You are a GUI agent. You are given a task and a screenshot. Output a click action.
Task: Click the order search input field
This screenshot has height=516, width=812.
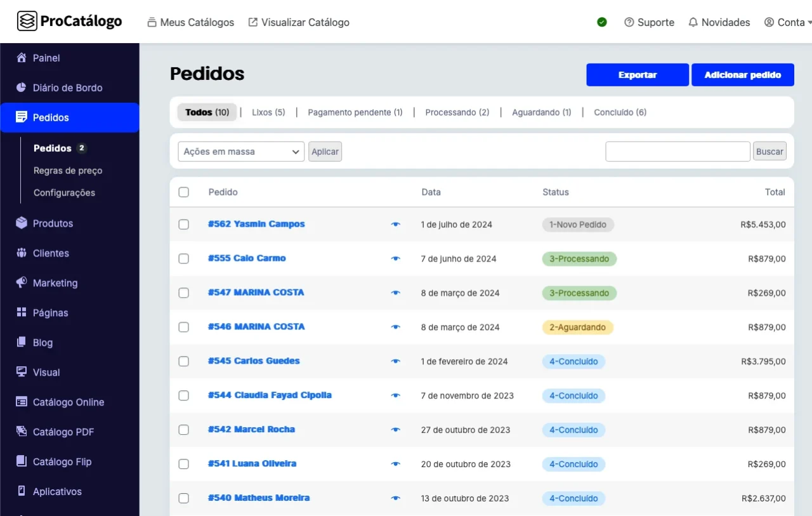coord(678,152)
